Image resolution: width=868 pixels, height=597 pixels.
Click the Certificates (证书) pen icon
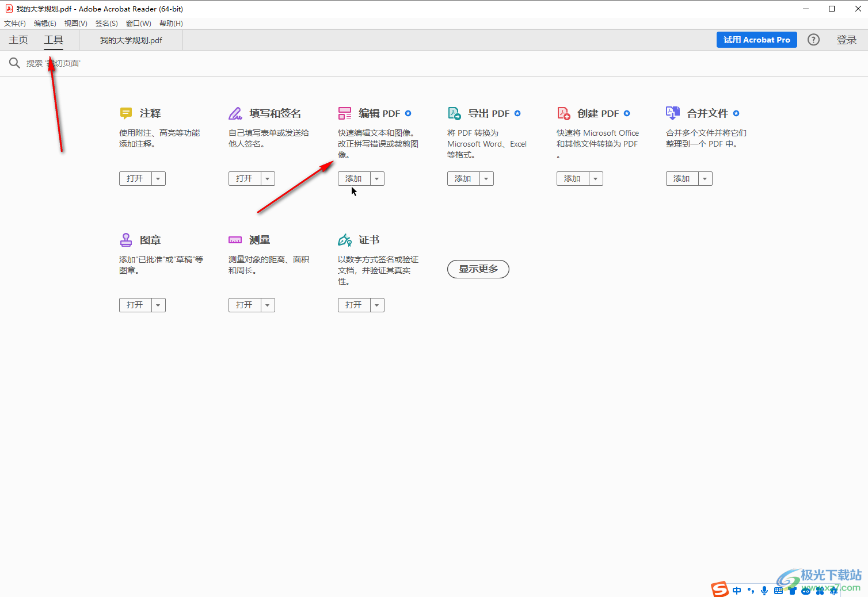[x=344, y=239]
